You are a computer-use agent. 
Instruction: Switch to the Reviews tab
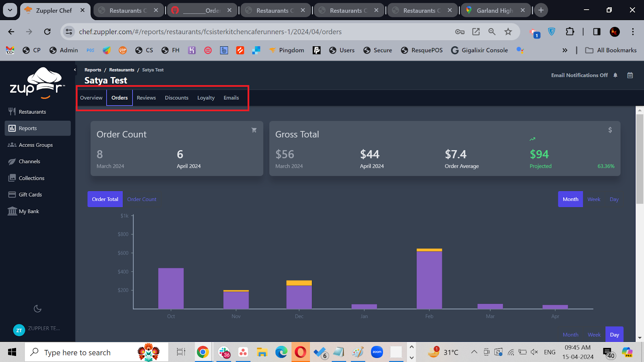click(146, 98)
